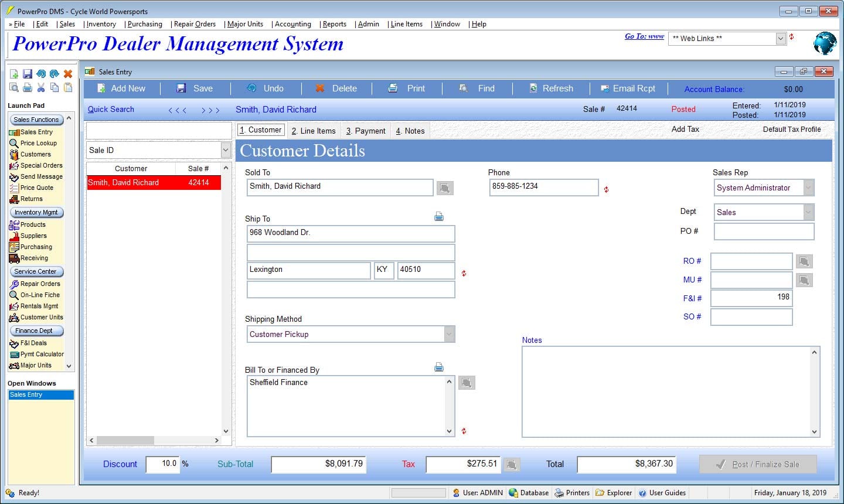Open Products in Launch Pad
844x504 pixels.
click(27, 224)
